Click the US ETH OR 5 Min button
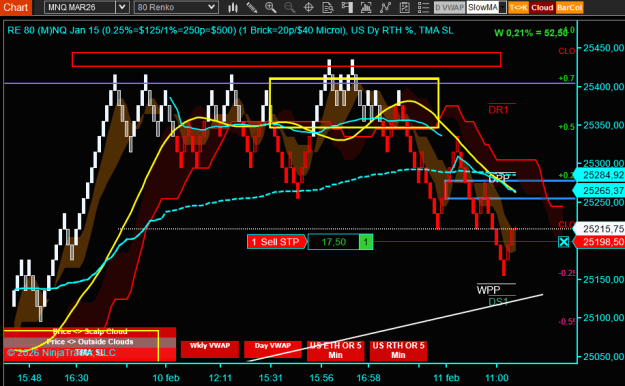 (336, 351)
